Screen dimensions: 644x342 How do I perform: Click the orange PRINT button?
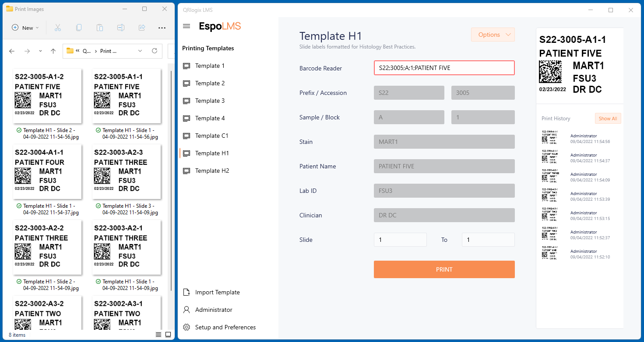[x=444, y=269]
